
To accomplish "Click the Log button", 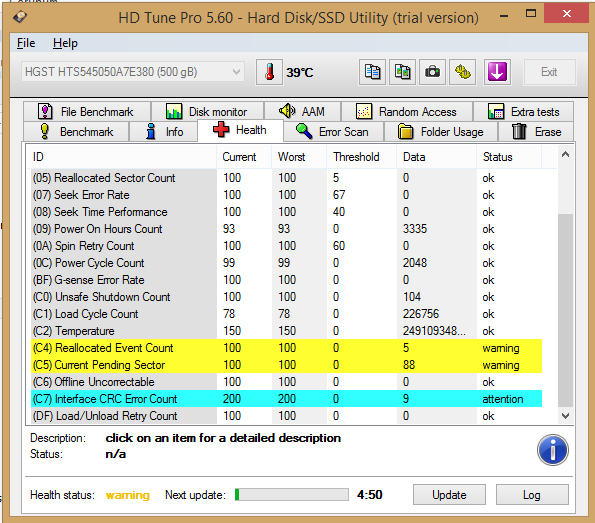I will [532, 495].
